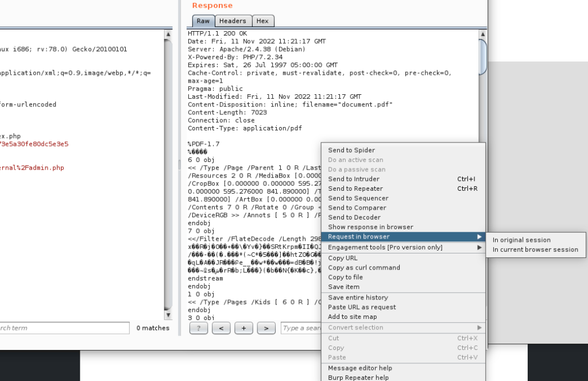Click the request pane scroll-up arrow
588x381 pixels.
[168, 34]
